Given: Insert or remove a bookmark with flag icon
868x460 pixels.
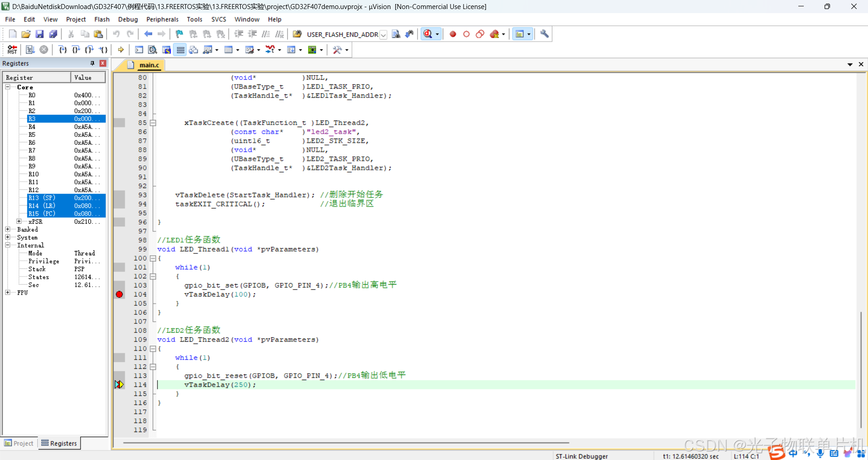Looking at the screenshot, I should coord(180,34).
